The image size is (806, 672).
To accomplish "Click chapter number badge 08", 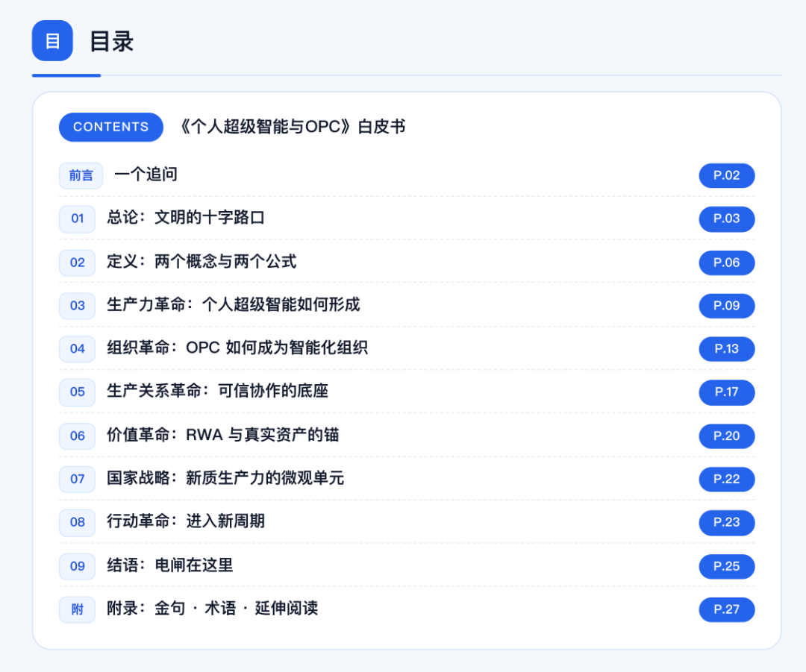I will [x=77, y=523].
